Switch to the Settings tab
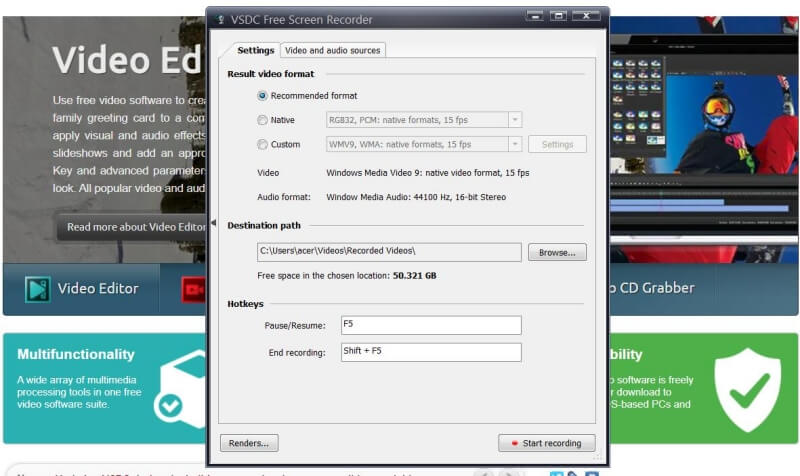 (x=256, y=50)
